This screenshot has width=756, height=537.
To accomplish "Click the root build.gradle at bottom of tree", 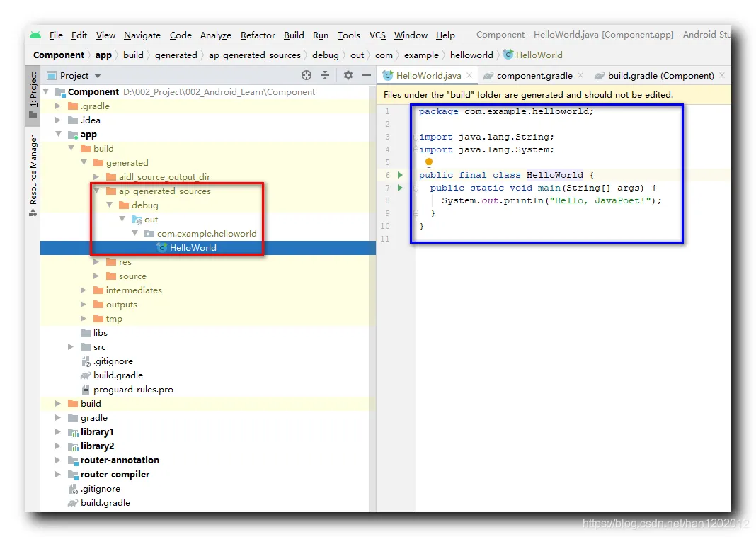I will (x=105, y=503).
